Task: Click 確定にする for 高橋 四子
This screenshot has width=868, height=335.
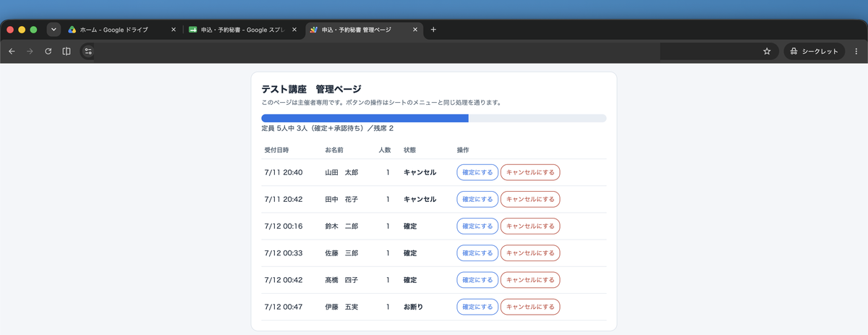Action: 477,279
